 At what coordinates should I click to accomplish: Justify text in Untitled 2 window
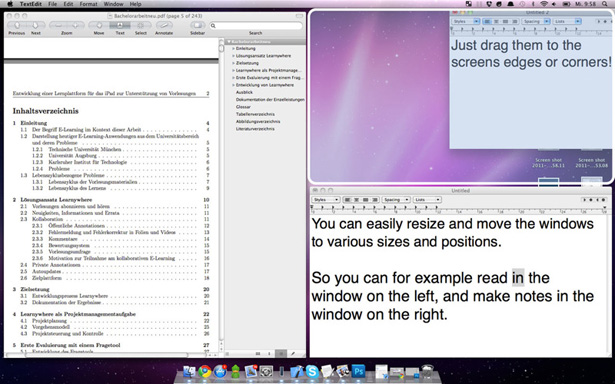coord(505,21)
